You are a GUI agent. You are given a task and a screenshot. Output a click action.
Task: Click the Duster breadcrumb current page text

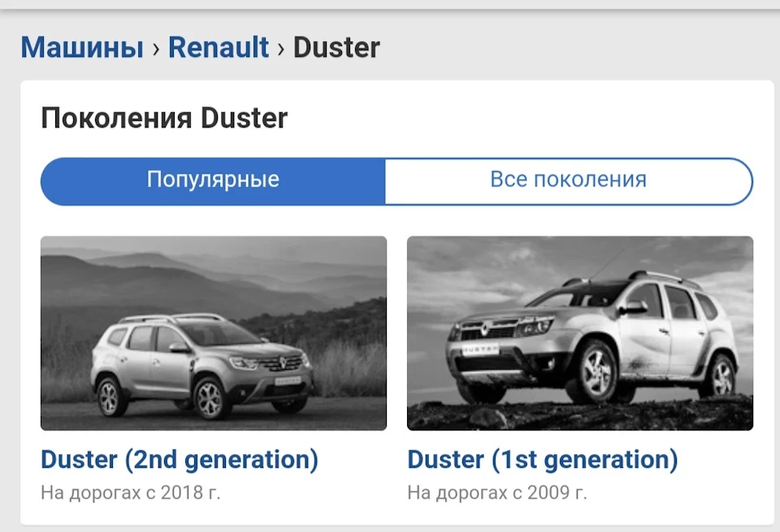pos(336,48)
